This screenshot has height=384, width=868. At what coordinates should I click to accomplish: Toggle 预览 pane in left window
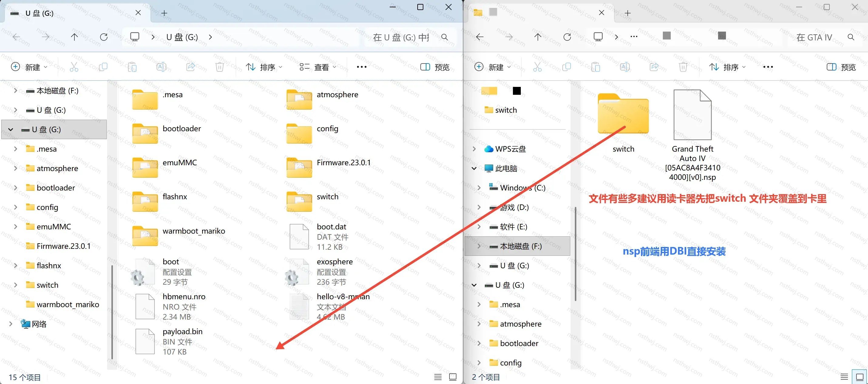[435, 67]
